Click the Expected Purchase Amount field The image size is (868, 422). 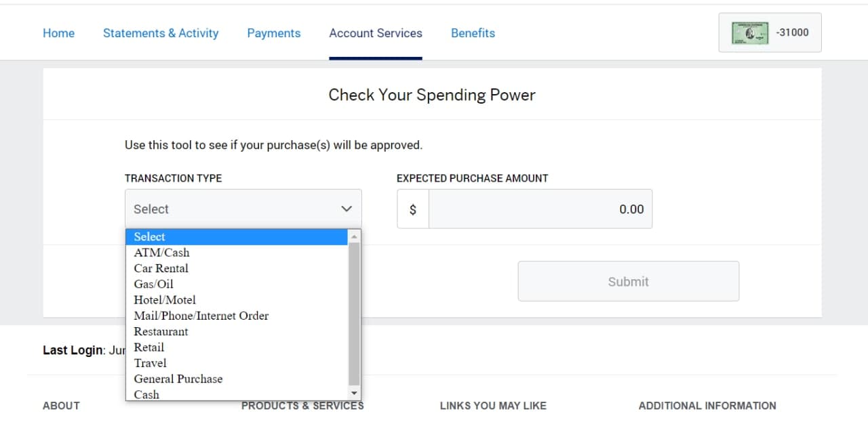tap(540, 209)
